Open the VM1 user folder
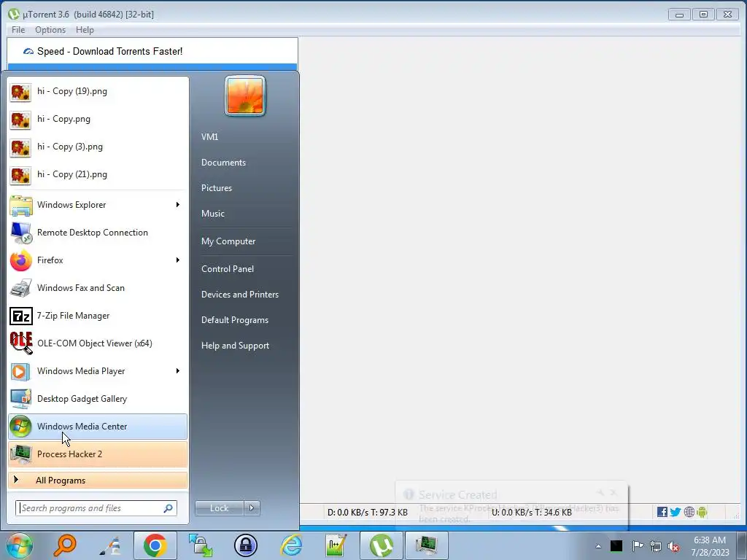 [x=209, y=137]
